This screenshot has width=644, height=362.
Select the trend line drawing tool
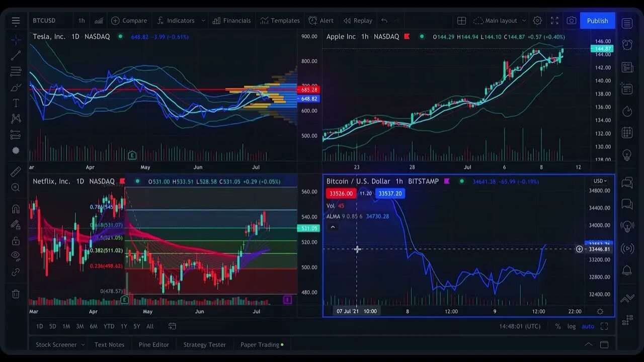pos(16,55)
